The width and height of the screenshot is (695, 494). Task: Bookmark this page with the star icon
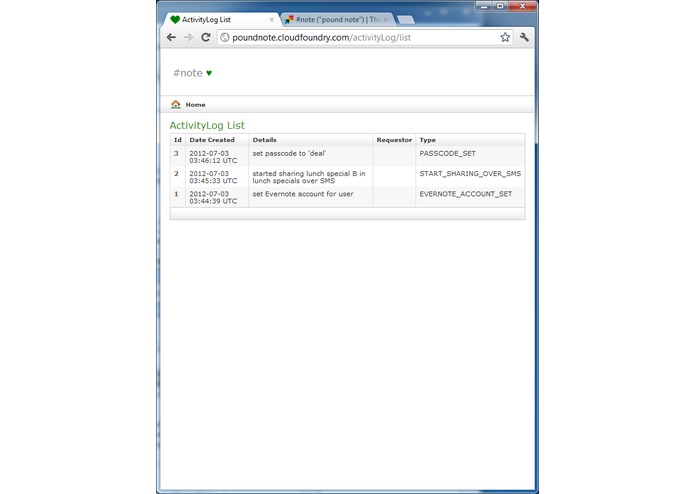[505, 38]
